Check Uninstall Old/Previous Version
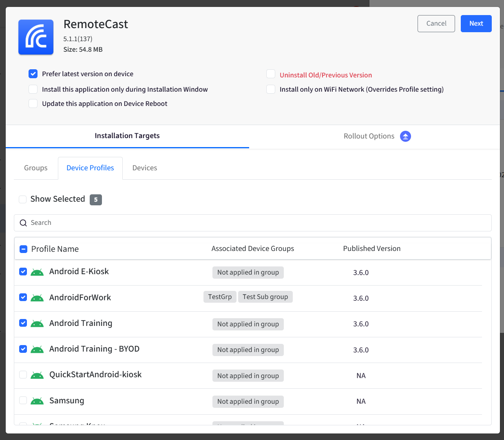The width and height of the screenshot is (504, 440). tap(271, 74)
